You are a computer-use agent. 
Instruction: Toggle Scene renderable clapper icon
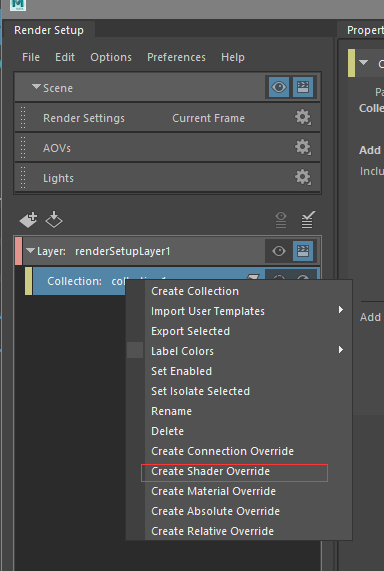click(x=303, y=87)
